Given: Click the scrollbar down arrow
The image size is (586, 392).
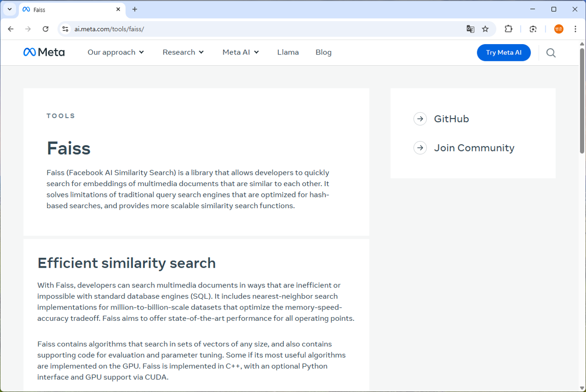Looking at the screenshot, I should 582,388.
